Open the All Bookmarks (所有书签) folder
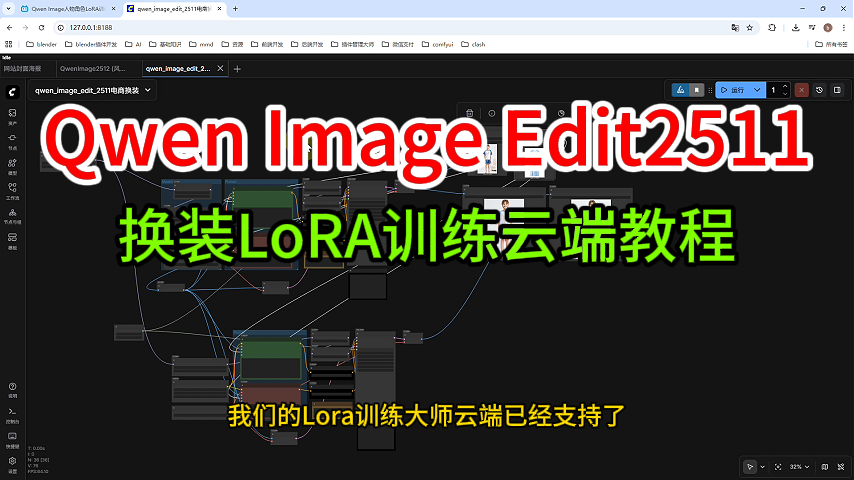This screenshot has height=480, width=854. 831,44
